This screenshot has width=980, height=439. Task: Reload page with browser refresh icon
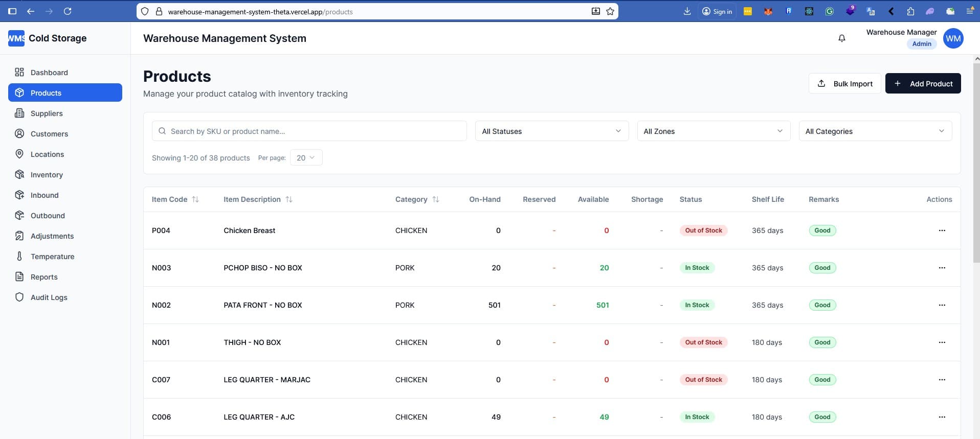coord(68,11)
